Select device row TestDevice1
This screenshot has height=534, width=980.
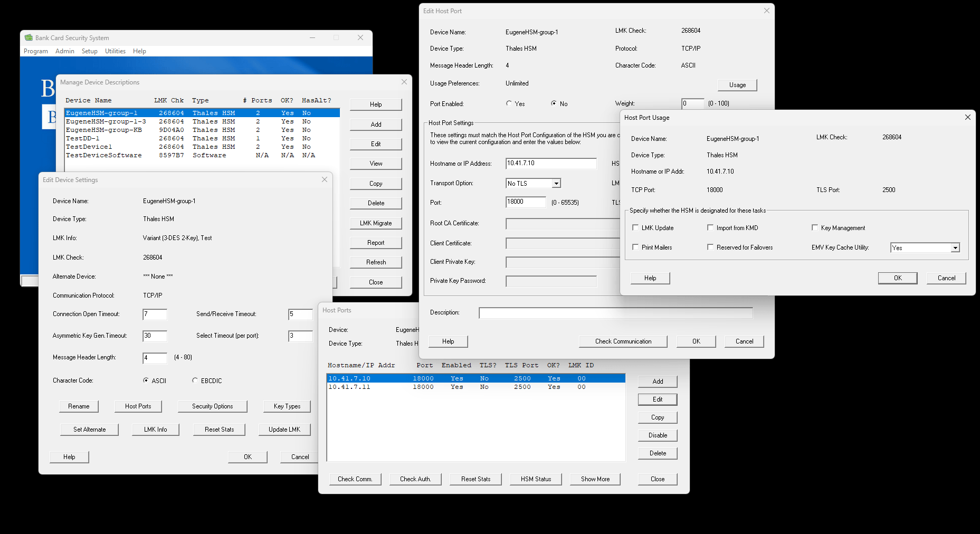[202, 147]
